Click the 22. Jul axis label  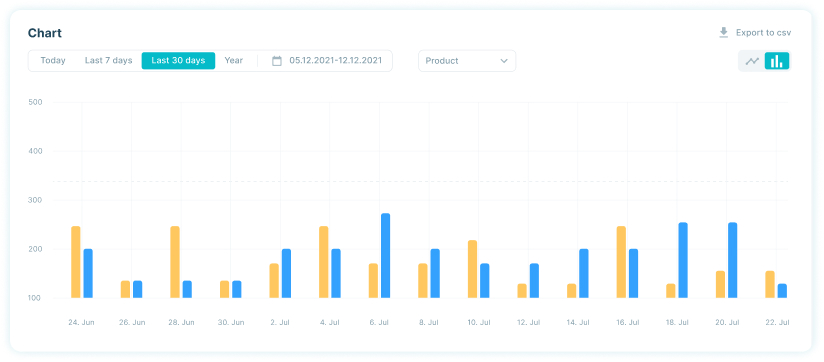(777, 322)
